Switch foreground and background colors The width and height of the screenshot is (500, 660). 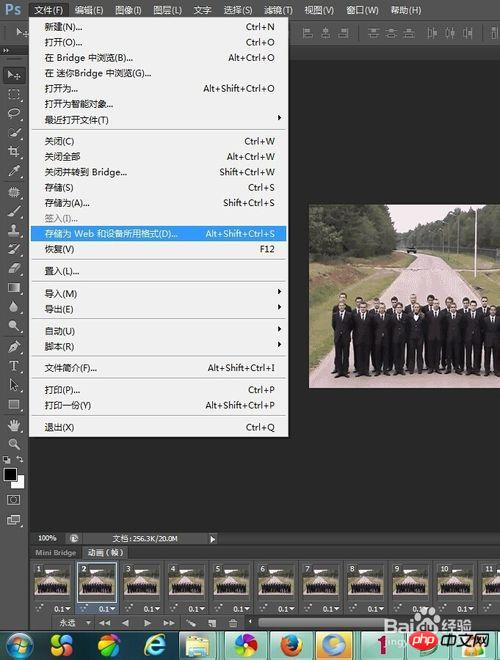pos(19,459)
